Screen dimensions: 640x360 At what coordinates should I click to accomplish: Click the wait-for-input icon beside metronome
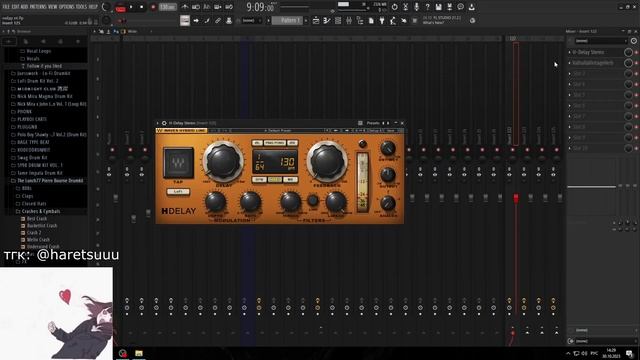tap(196, 7)
